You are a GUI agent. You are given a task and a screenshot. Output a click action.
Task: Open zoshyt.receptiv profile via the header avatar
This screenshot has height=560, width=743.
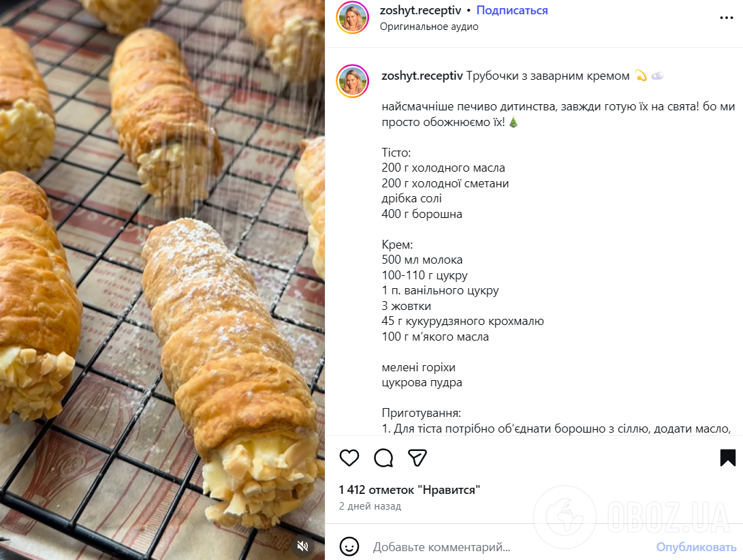tap(352, 18)
